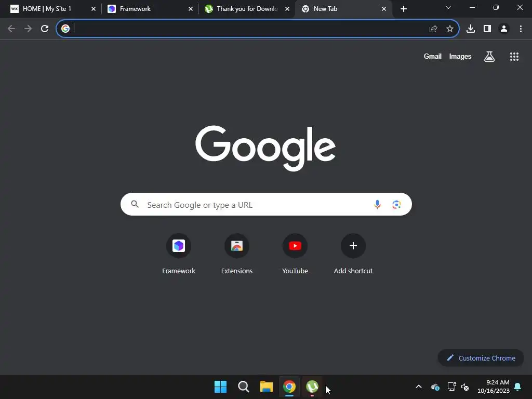The height and width of the screenshot is (399, 532).
Task: Close the HOME | My Site 1 tab
Action: pos(94,9)
